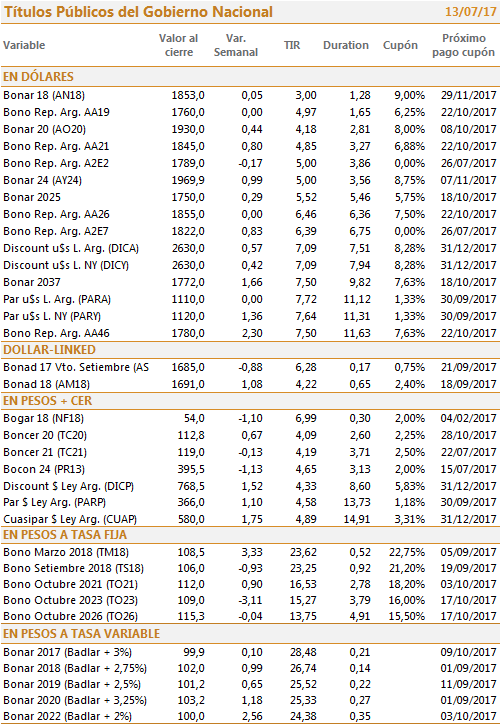Click the Cupón column header

click(x=400, y=45)
